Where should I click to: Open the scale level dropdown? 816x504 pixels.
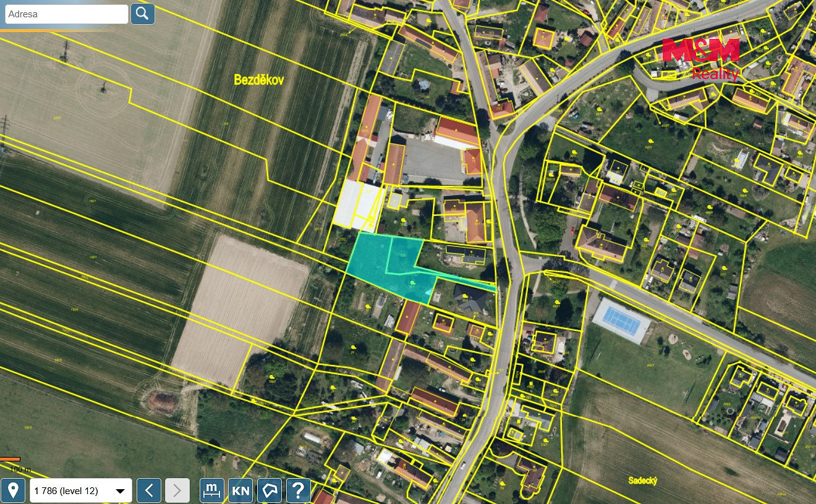[x=81, y=491]
